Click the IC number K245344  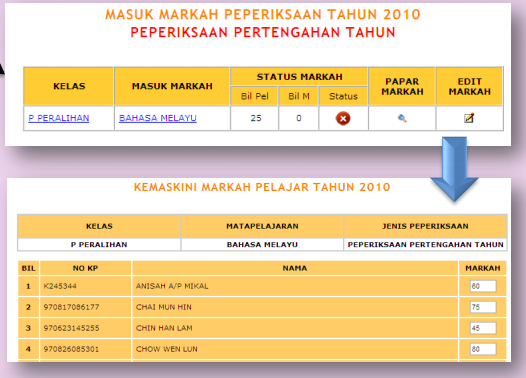[x=60, y=286]
